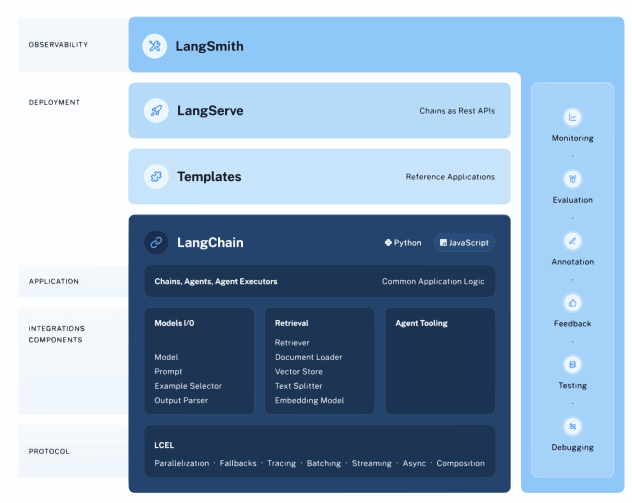This screenshot has width=632, height=503.
Task: Click the Retriever item under Retrieval
Action: (x=292, y=343)
